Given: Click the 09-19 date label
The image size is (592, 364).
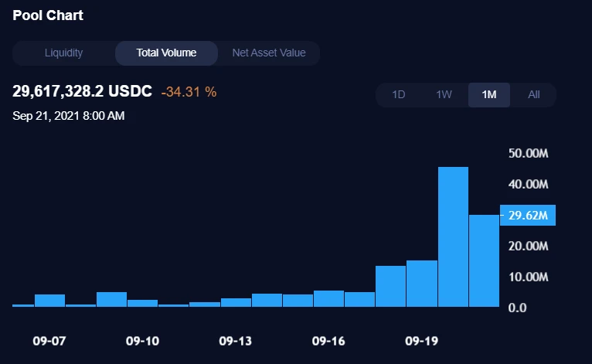Looking at the screenshot, I should coord(422,341).
